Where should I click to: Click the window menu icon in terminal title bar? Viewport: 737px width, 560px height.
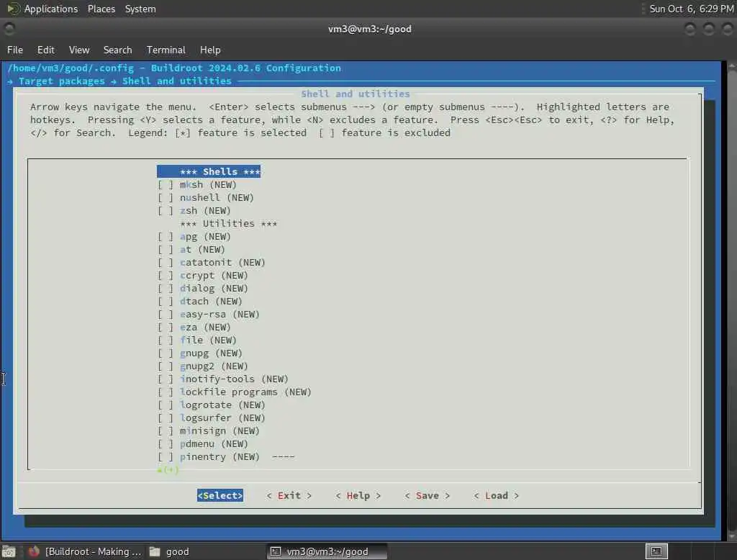point(9,30)
